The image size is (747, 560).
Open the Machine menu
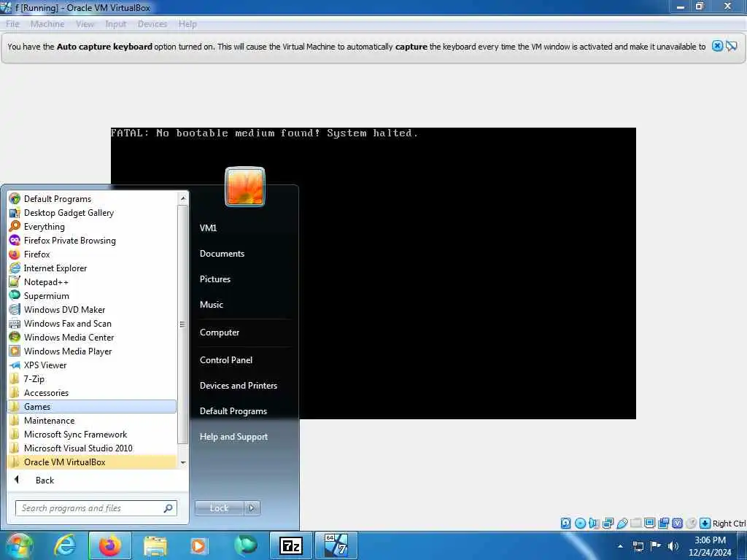47,24
